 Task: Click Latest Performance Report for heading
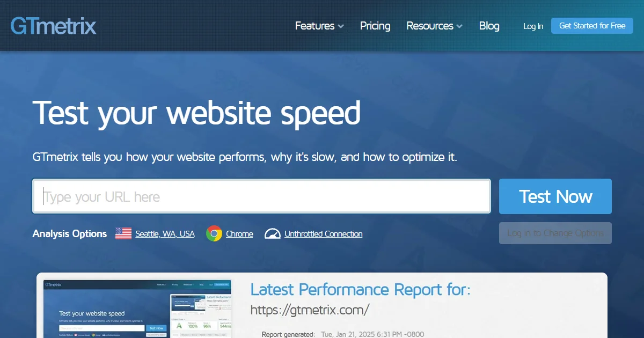(x=360, y=290)
